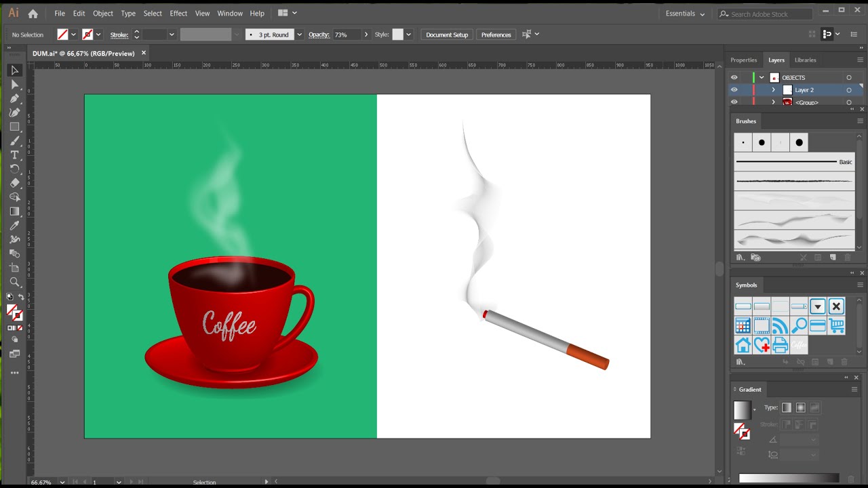Open the Window menu
Viewport: 868px width, 488px height.
(230, 14)
